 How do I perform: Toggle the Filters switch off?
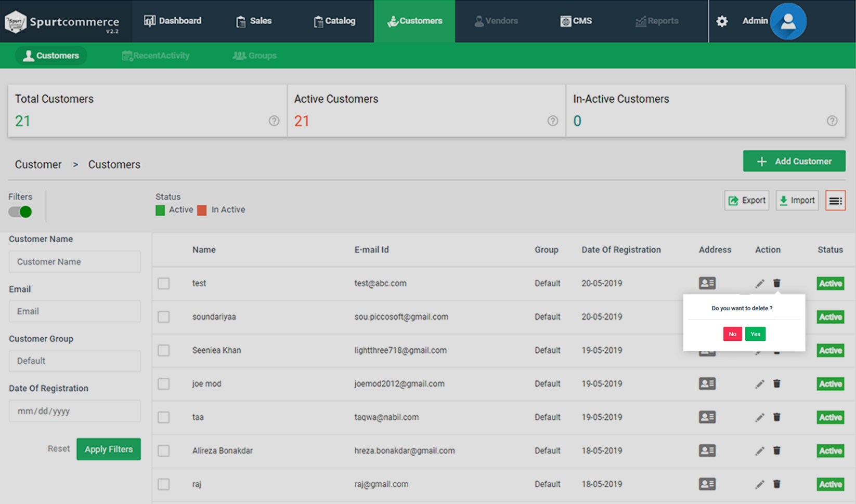click(x=20, y=212)
